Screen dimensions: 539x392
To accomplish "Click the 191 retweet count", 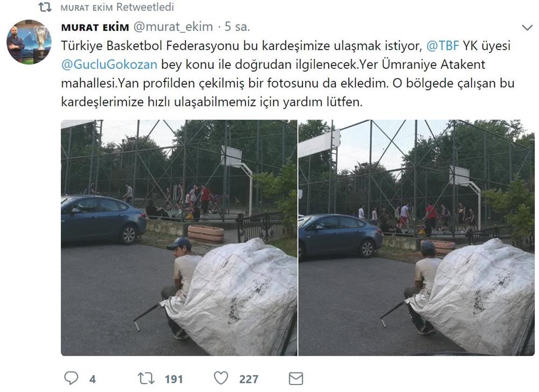I will click(174, 379).
